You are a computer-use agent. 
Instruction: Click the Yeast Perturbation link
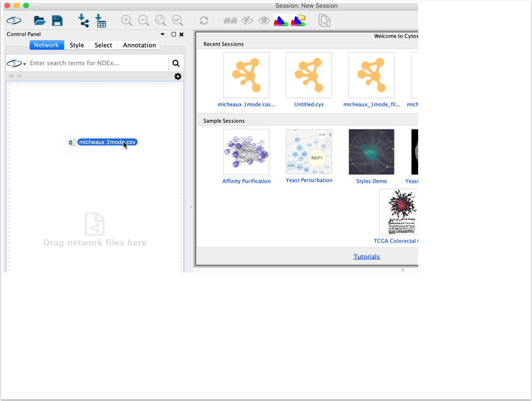coord(309,180)
